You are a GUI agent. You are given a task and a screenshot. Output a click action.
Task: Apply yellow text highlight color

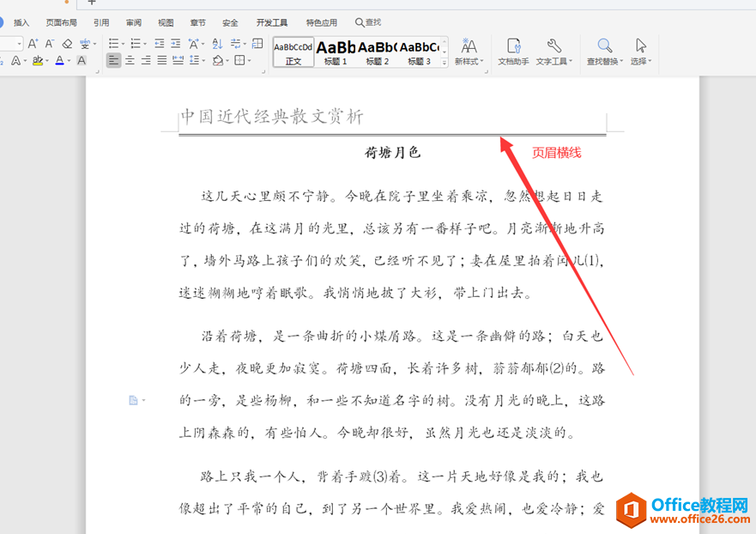[x=37, y=60]
